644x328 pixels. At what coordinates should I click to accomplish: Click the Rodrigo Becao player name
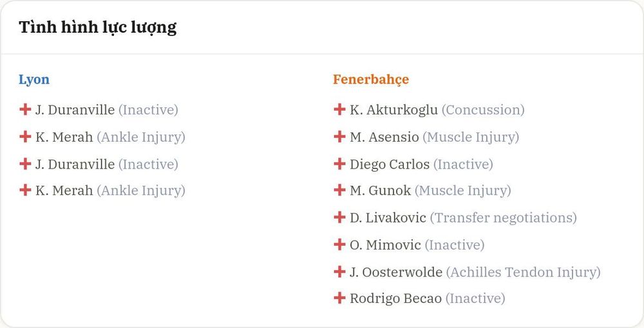click(x=395, y=298)
